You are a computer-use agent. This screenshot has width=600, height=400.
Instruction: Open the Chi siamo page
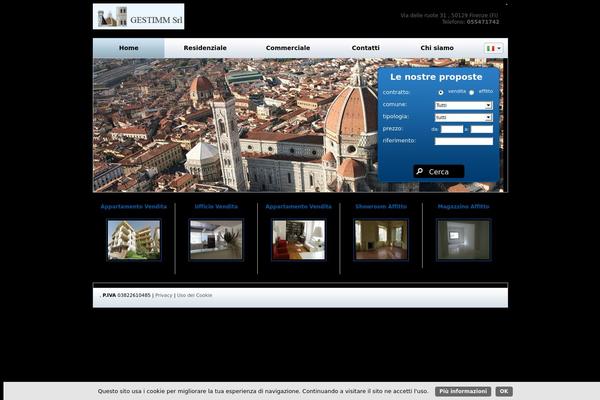[x=437, y=48]
